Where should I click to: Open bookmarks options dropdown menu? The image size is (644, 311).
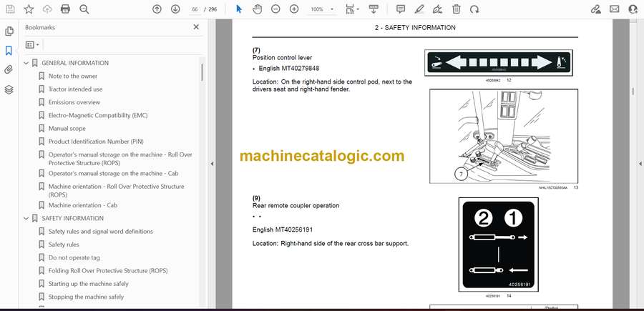coord(32,44)
